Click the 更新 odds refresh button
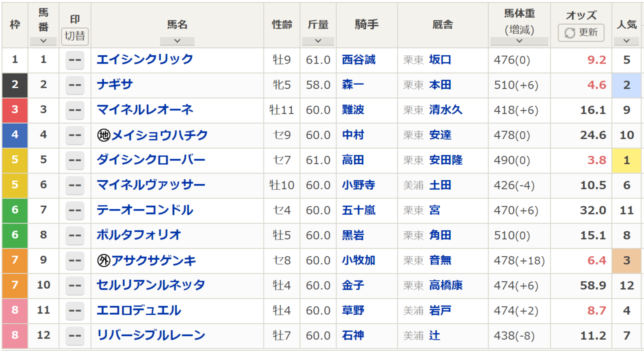Viewport: 644px width, 351px height. pos(581,33)
